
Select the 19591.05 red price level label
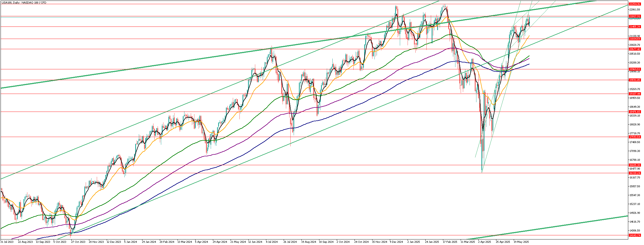(635, 80)
